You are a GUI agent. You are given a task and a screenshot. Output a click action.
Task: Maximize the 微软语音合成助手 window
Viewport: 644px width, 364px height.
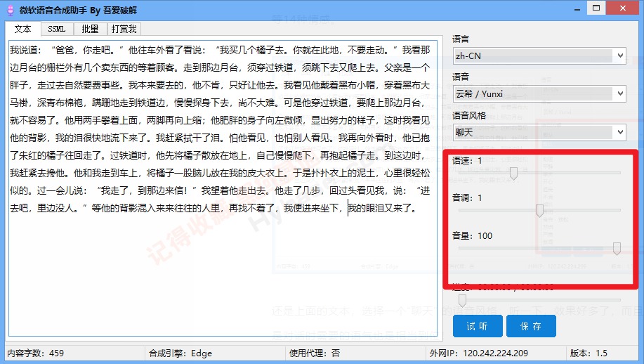[596, 8]
